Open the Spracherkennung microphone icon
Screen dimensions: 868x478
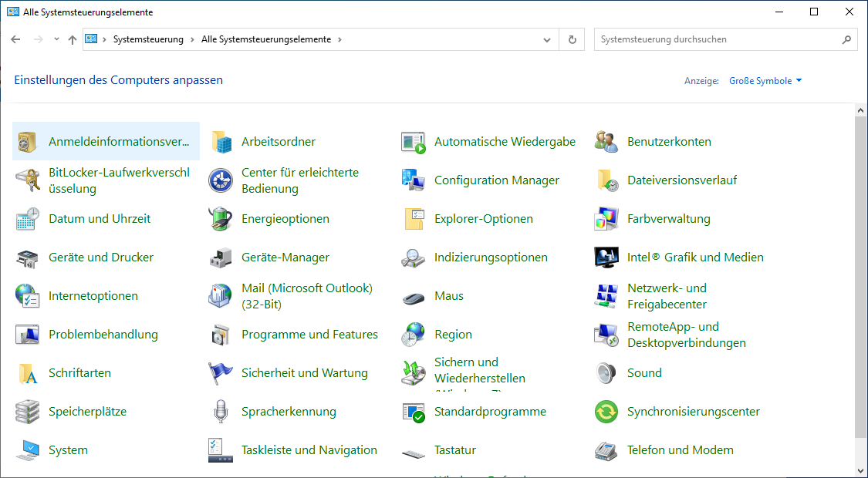[221, 412]
